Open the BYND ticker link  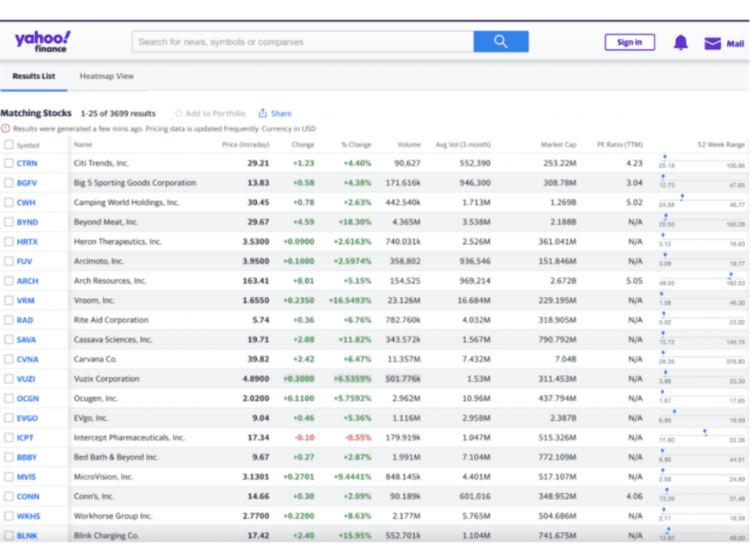27,222
